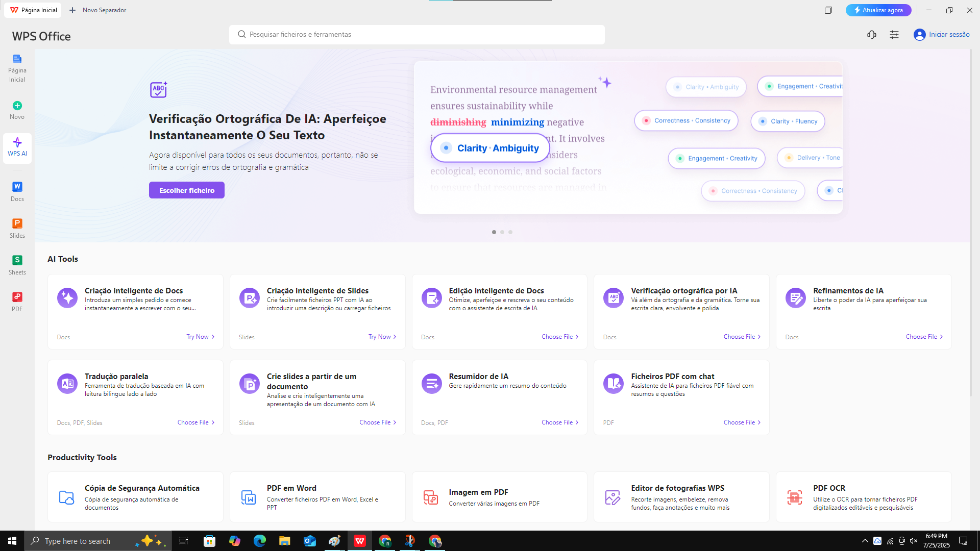Click the taskbar search box
The height and width of the screenshot is (551, 980).
click(97, 541)
